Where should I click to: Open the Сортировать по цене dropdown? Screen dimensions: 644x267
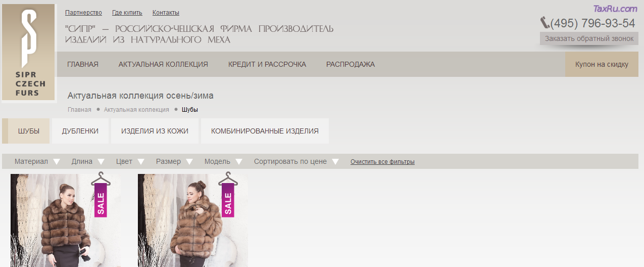pos(296,161)
